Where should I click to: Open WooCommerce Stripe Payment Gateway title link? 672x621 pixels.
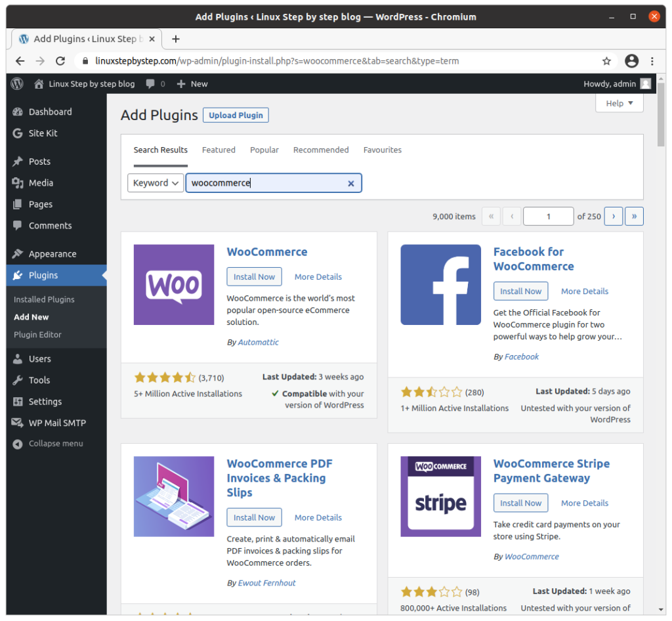pyautogui.click(x=551, y=471)
